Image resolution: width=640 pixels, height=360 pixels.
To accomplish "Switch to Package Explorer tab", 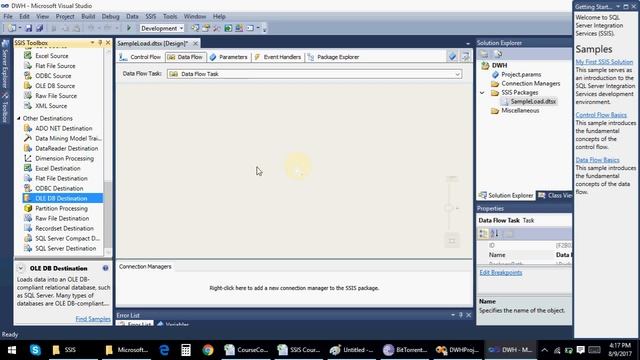I will click(x=333, y=57).
